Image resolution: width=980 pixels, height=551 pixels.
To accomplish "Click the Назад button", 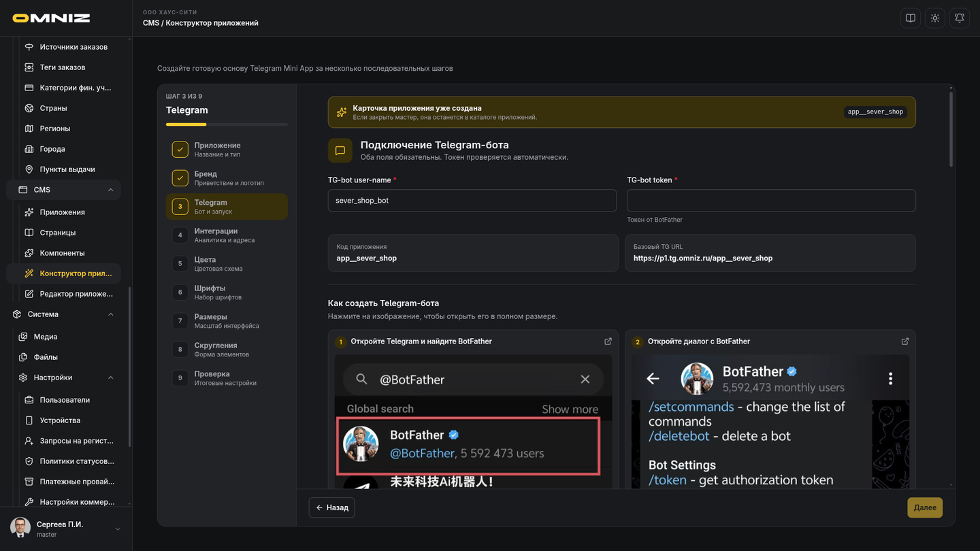I will coord(331,507).
